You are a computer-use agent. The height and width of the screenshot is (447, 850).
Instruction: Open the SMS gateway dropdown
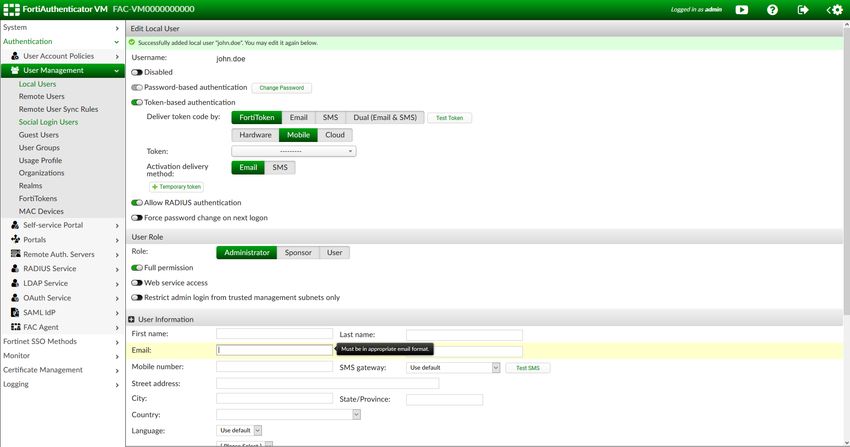pos(453,367)
